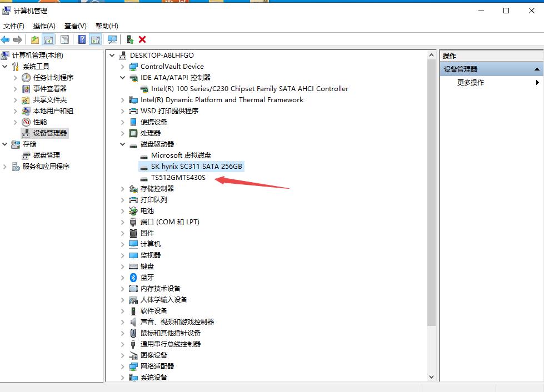Select 软件设备 category
The width and height of the screenshot is (544, 392).
154,310
